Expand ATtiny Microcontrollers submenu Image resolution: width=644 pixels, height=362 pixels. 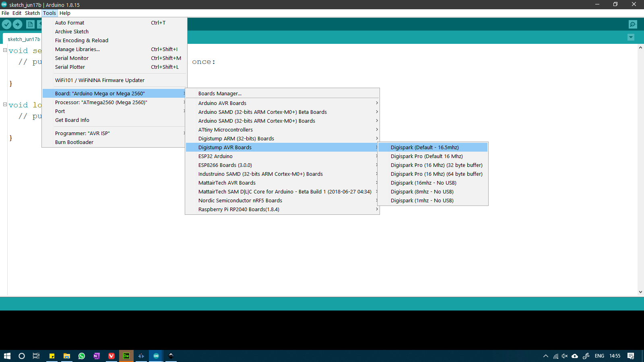[282, 130]
